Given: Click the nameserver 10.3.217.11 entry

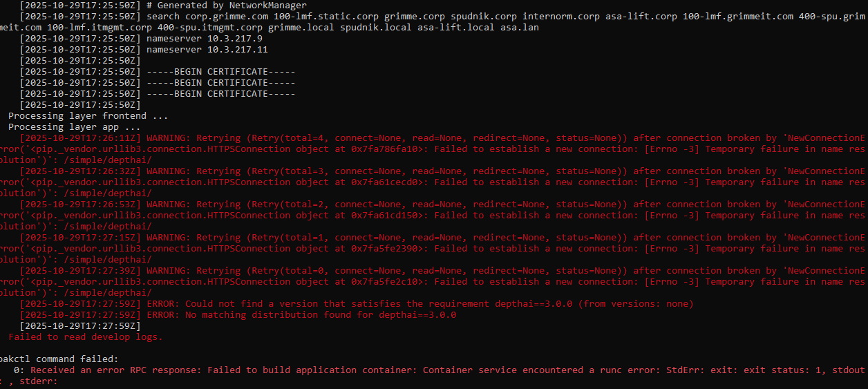Looking at the screenshot, I should (207, 50).
